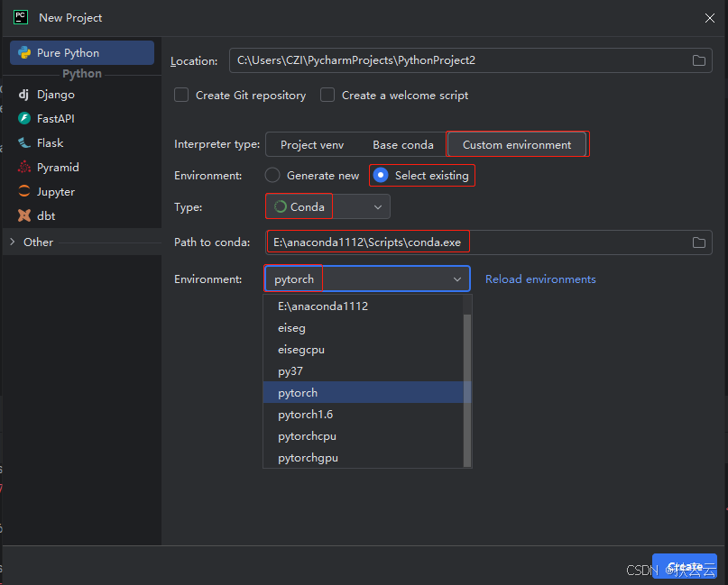Viewport: 728px width, 585px height.
Task: Click the Reload environments link
Action: pos(540,279)
